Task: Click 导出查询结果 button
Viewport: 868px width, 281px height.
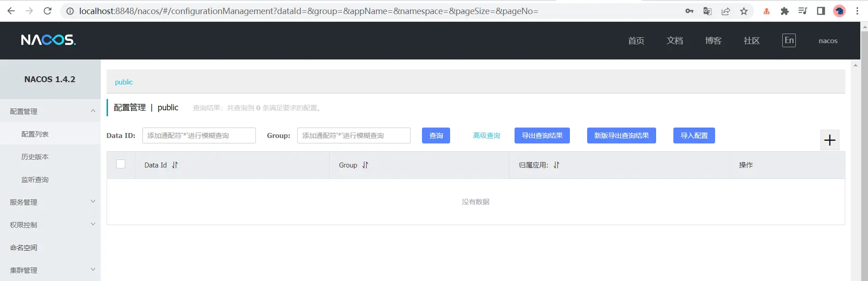Action: (x=542, y=135)
